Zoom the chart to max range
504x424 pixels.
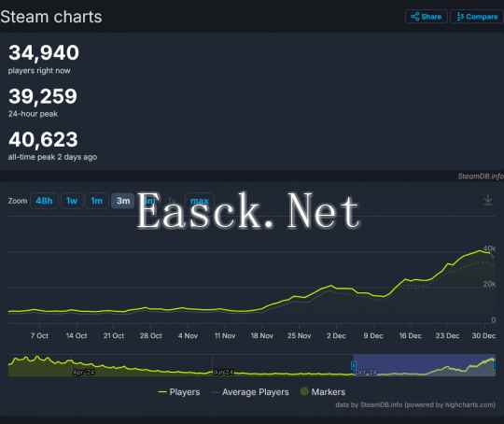(x=200, y=201)
